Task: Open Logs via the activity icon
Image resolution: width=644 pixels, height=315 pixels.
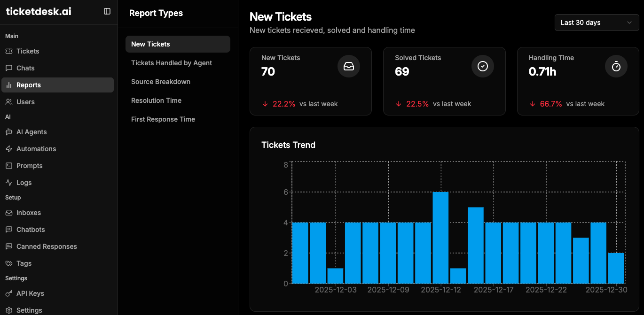Action: 9,183
